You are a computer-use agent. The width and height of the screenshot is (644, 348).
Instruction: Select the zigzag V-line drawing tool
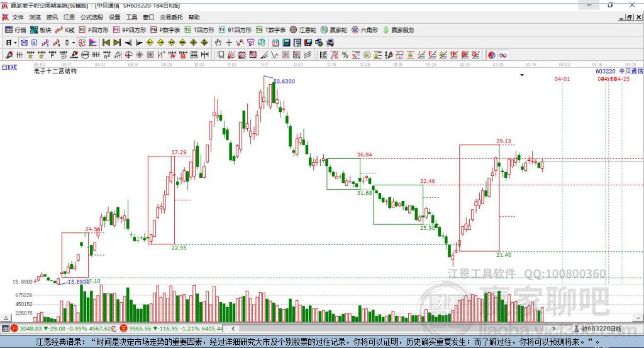tap(275, 55)
